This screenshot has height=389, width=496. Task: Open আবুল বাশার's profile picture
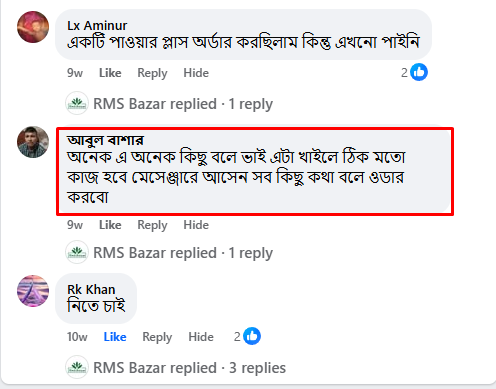coord(33,142)
